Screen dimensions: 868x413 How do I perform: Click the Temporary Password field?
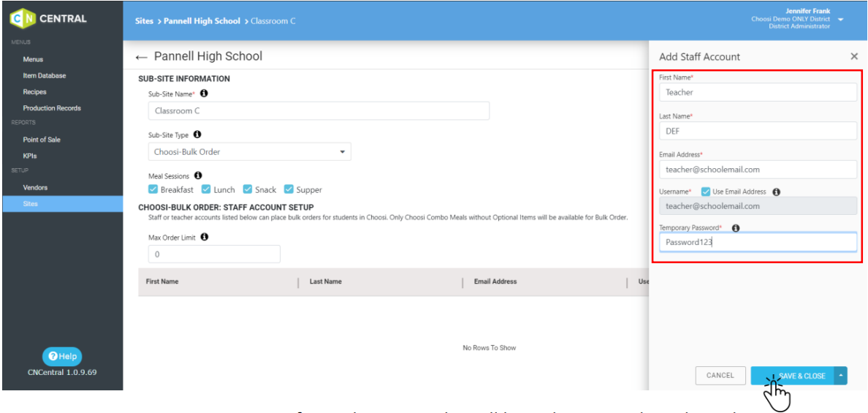coord(758,242)
